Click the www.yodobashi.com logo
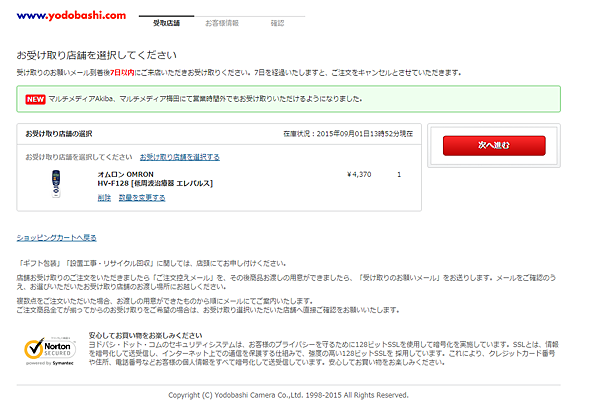Screen dimensions: 600x417 tap(71, 16)
